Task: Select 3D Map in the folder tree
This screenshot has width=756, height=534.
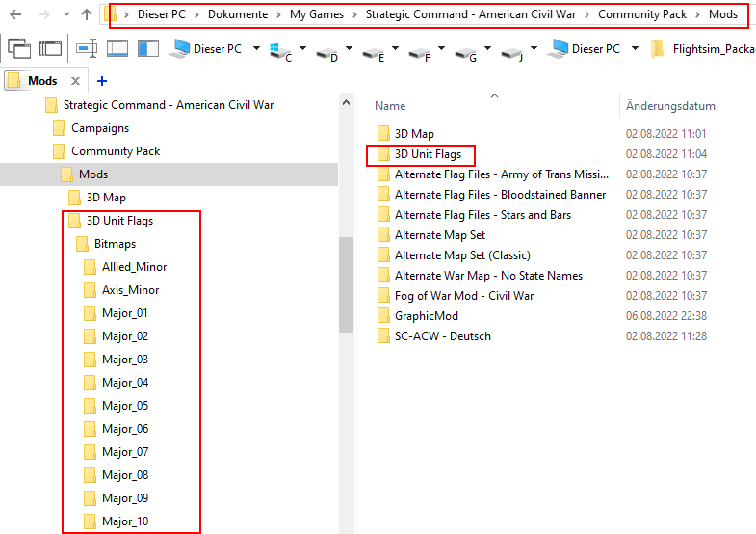Action: click(x=97, y=198)
